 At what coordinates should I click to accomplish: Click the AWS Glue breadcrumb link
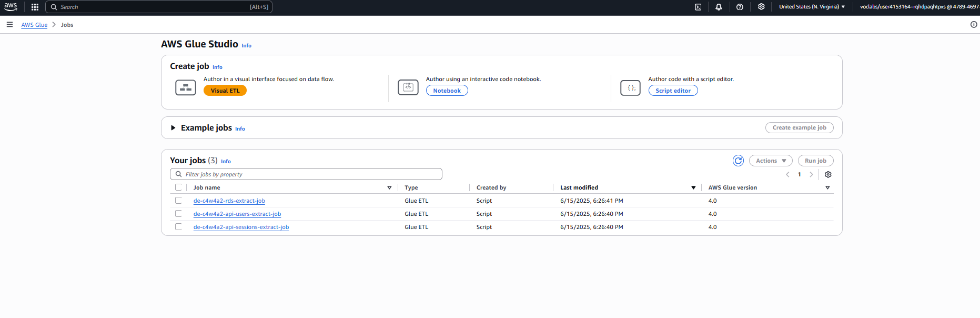click(x=34, y=25)
